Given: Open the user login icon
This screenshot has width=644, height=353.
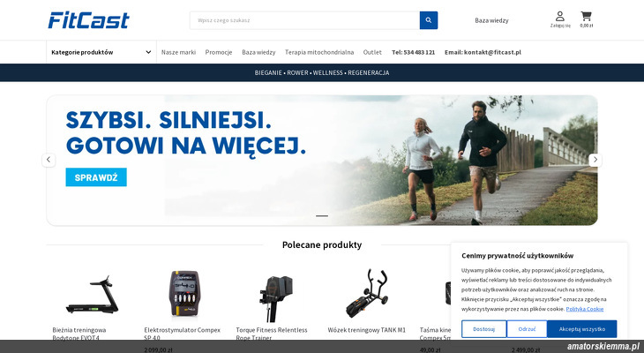Looking at the screenshot, I should coord(560,19).
